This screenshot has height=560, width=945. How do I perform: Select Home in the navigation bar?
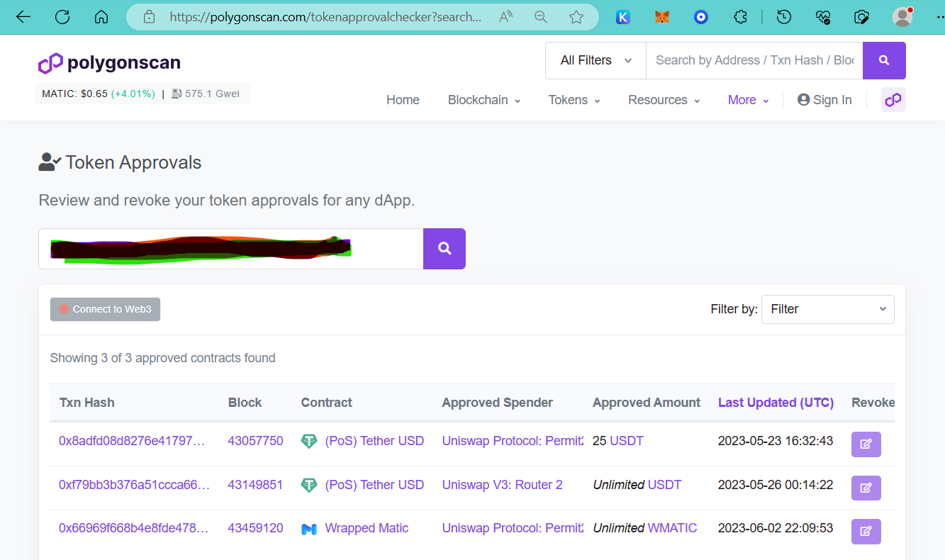pos(403,100)
